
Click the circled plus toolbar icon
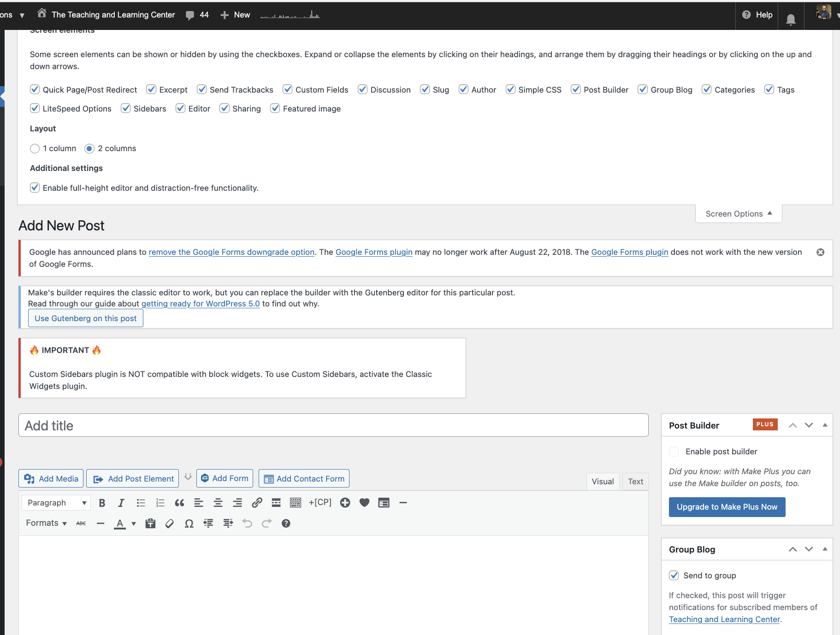click(345, 503)
